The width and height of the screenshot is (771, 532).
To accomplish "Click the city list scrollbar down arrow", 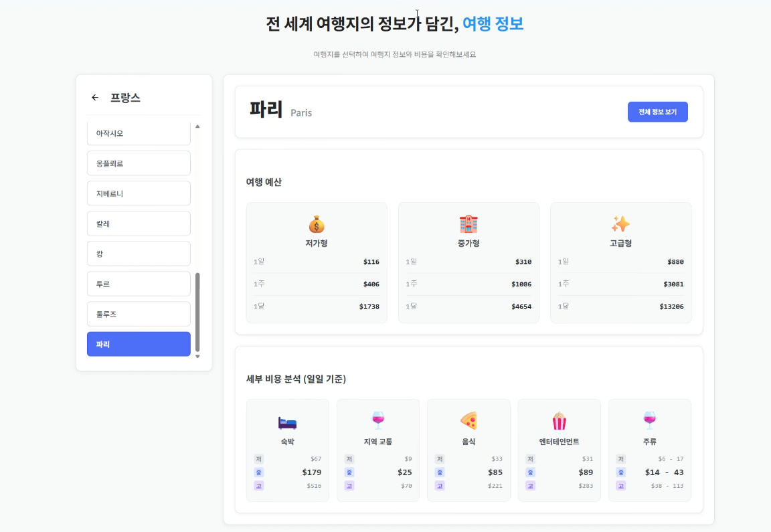I will click(x=197, y=357).
